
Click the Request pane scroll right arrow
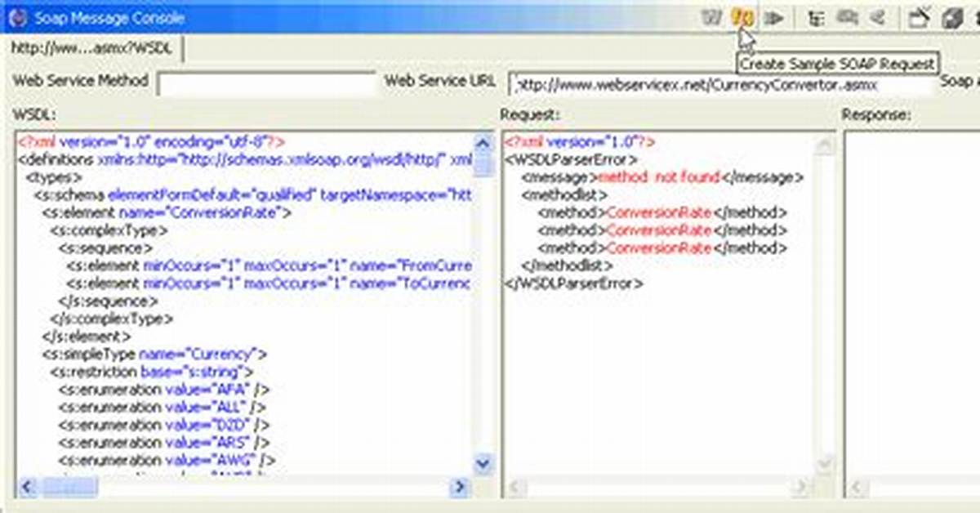[x=801, y=488]
